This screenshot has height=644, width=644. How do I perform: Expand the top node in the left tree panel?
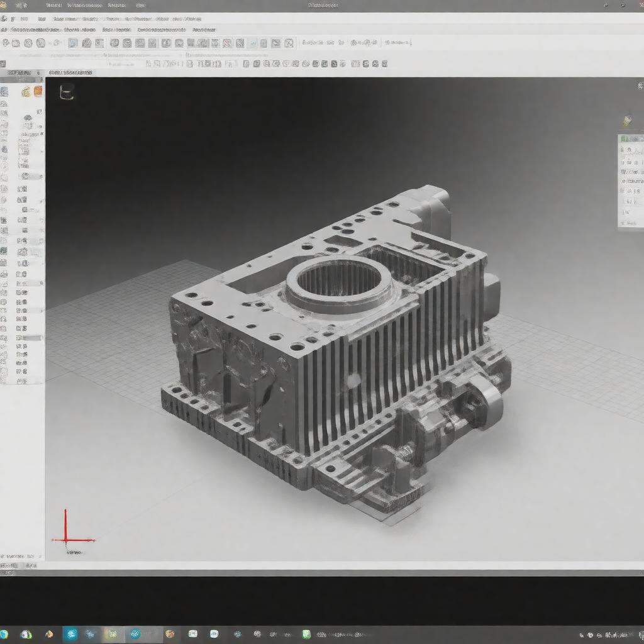coord(4,92)
